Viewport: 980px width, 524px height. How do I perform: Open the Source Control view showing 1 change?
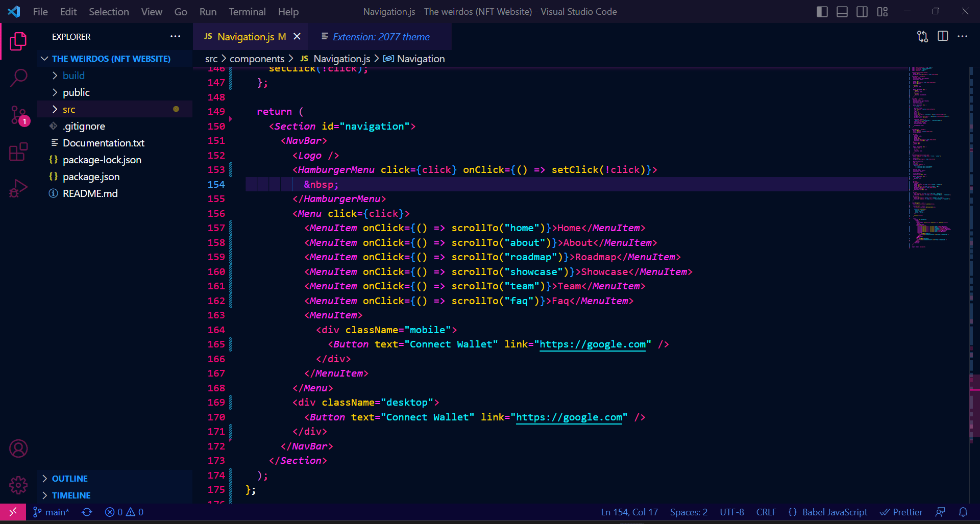tap(18, 115)
